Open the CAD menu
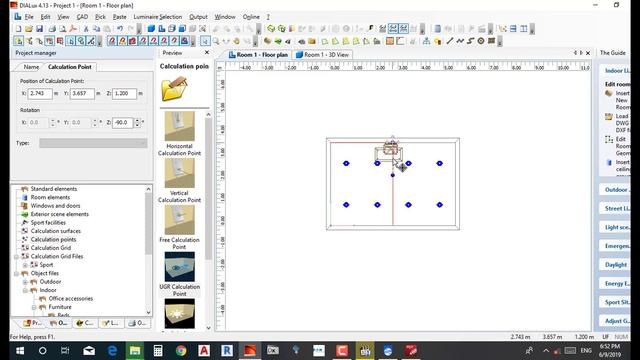The image size is (640, 360). point(82,17)
